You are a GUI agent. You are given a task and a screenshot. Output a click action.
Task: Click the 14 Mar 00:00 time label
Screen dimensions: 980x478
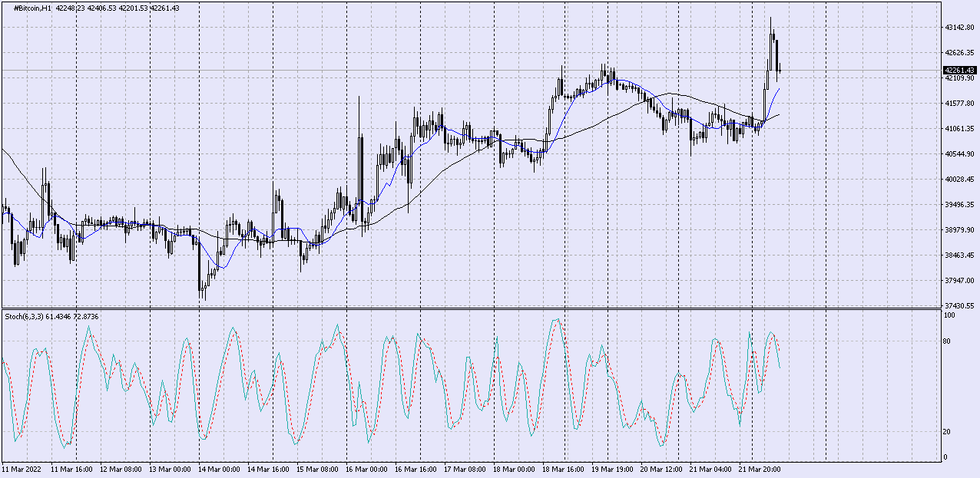click(219, 468)
